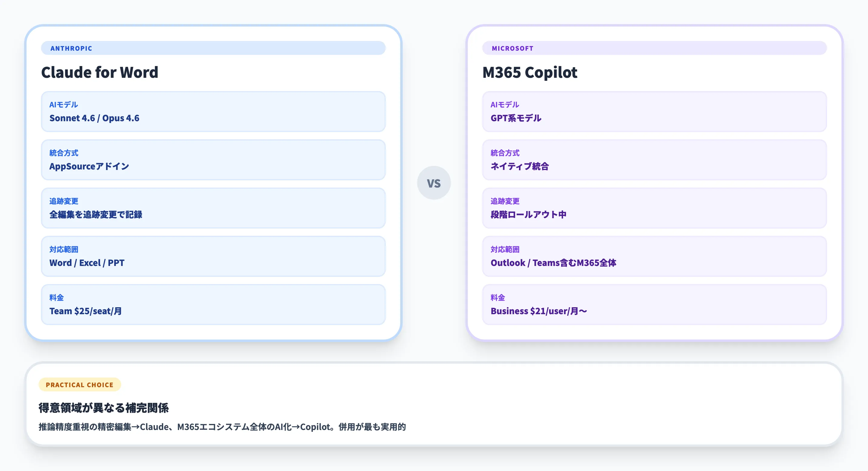
Task: Click the AIモデル label on the Copilot card
Action: (x=504, y=105)
